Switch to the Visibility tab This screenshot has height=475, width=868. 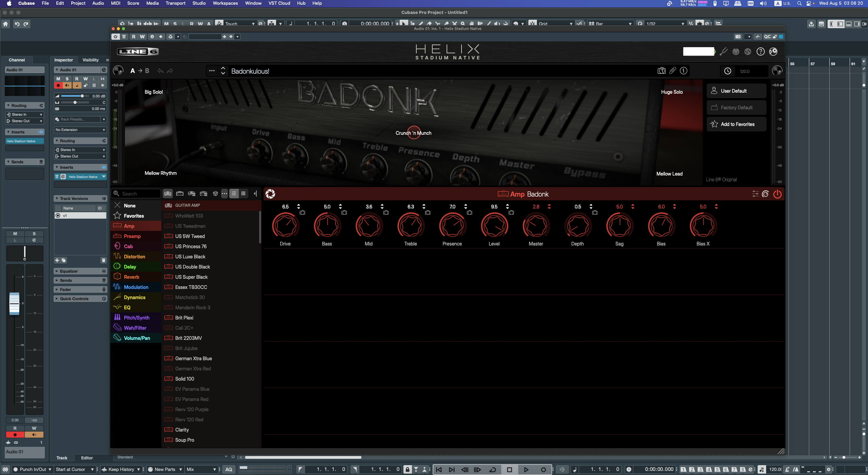90,60
